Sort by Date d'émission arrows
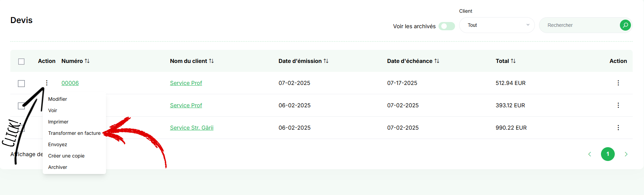Viewport: 644px width, 195px height. pyautogui.click(x=326, y=61)
